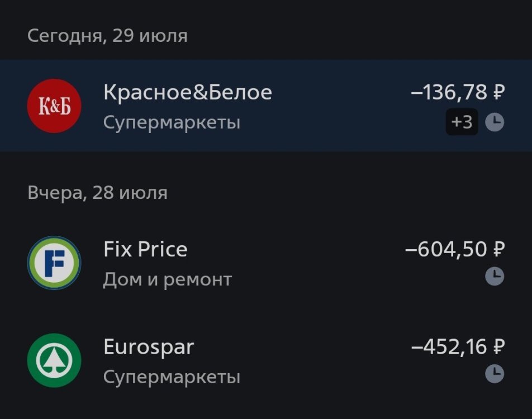
Task: Open the Eurospar merchant name
Action: [149, 347]
